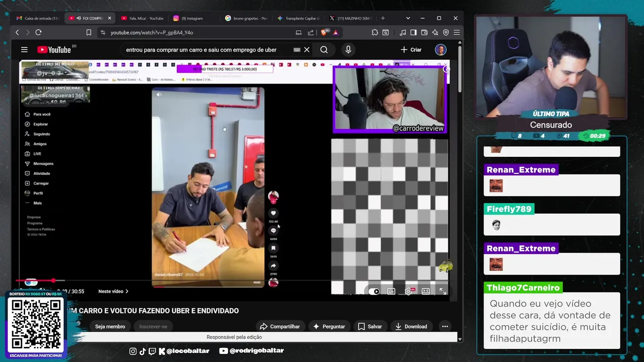This screenshot has height=362, width=644.
Task: Open the more actions three-dot button
Action: point(445,326)
